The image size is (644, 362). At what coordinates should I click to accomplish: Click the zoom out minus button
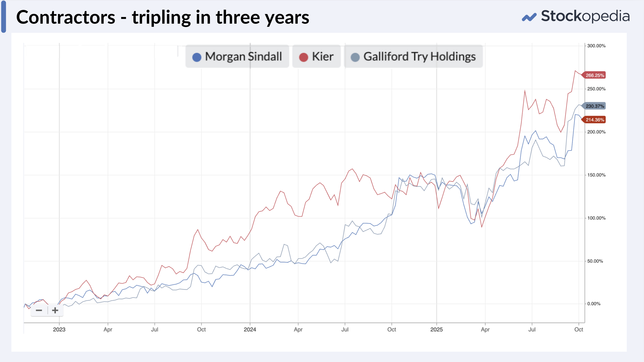pyautogui.click(x=39, y=311)
